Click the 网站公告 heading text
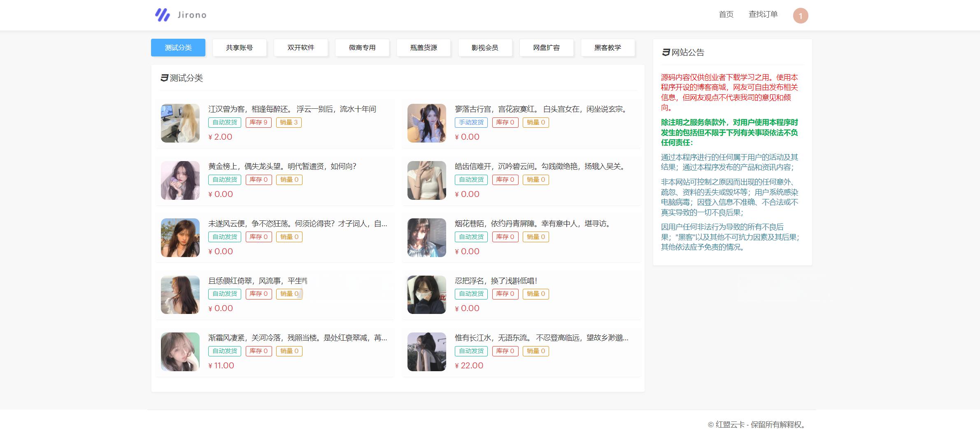The image size is (980, 440). coord(688,52)
